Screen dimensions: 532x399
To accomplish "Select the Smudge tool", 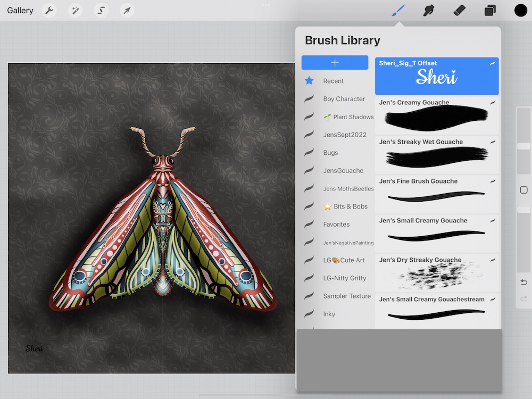I will (428, 10).
